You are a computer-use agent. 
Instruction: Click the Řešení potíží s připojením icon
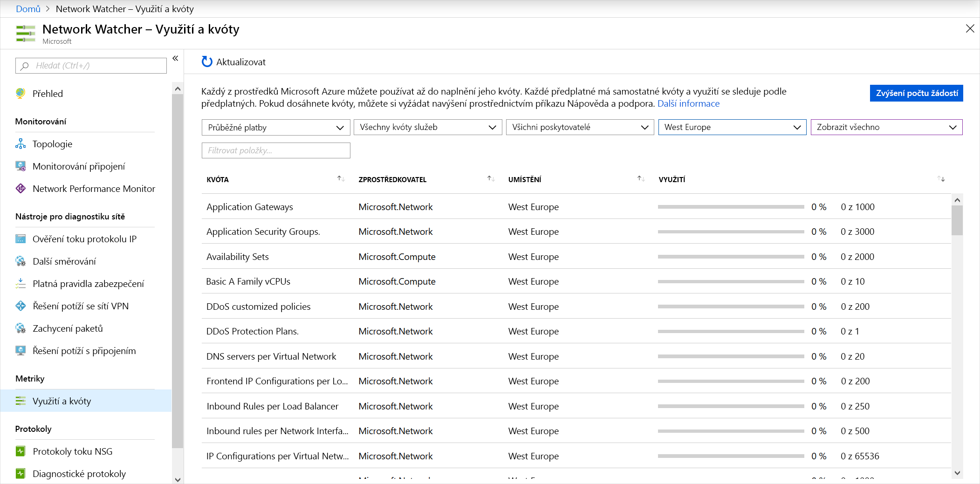click(21, 351)
